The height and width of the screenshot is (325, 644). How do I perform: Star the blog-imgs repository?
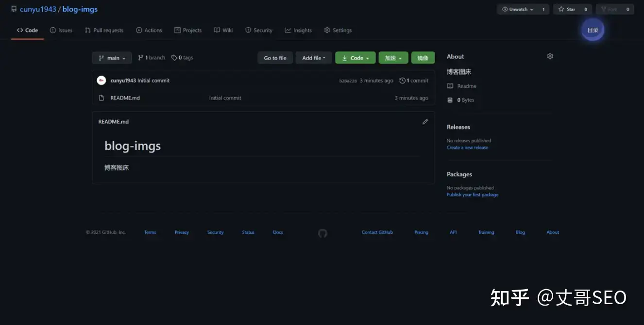(567, 9)
